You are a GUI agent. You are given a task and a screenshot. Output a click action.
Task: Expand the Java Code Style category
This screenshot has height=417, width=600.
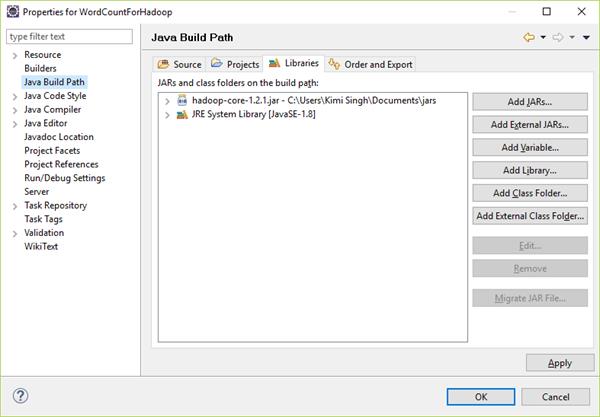[x=14, y=96]
